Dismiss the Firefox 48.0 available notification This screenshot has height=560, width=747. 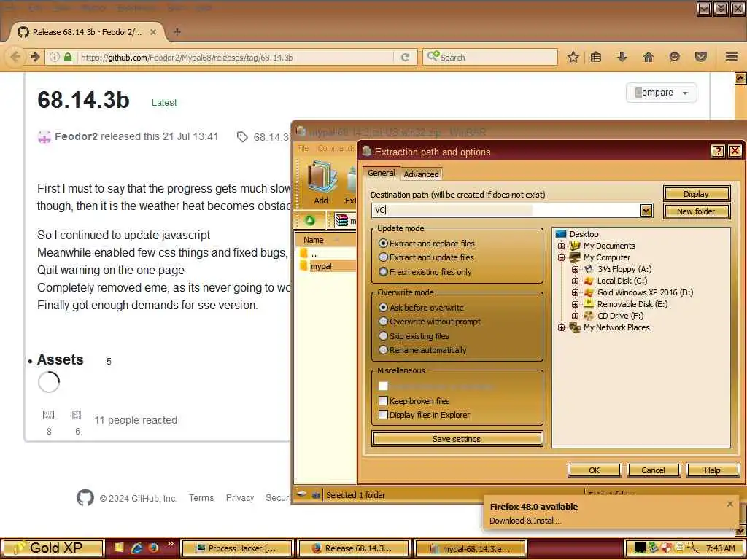click(729, 504)
